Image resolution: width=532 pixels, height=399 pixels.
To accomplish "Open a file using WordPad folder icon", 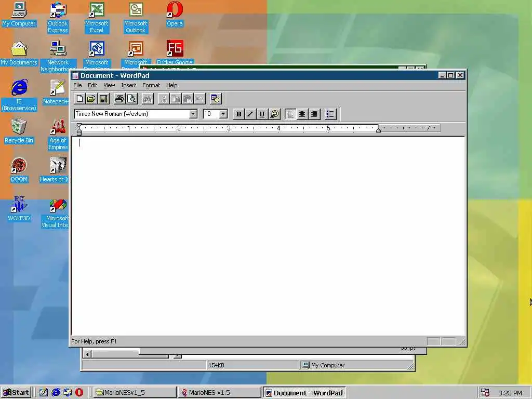I will click(x=91, y=99).
